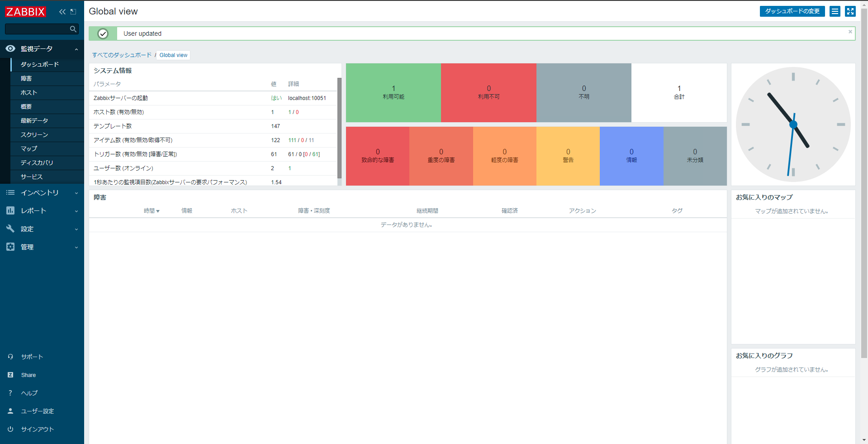Sort problems by 時間 column header

point(152,211)
